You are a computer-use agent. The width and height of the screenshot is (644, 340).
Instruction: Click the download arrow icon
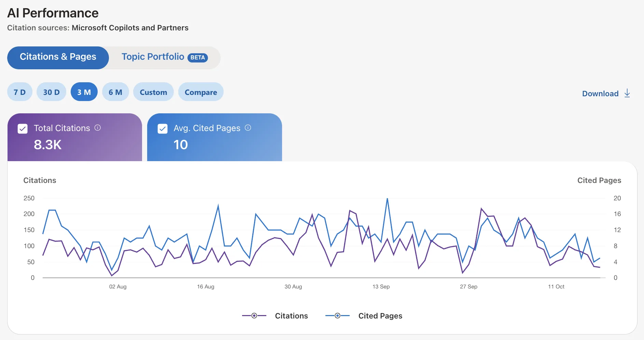point(627,93)
